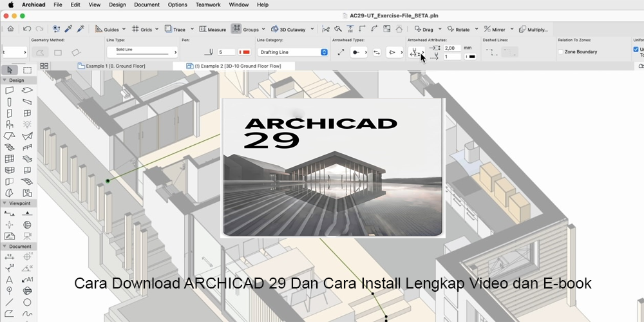Viewport: 644px width, 322px height.
Task: Select the Window tool
Action: 27,113
